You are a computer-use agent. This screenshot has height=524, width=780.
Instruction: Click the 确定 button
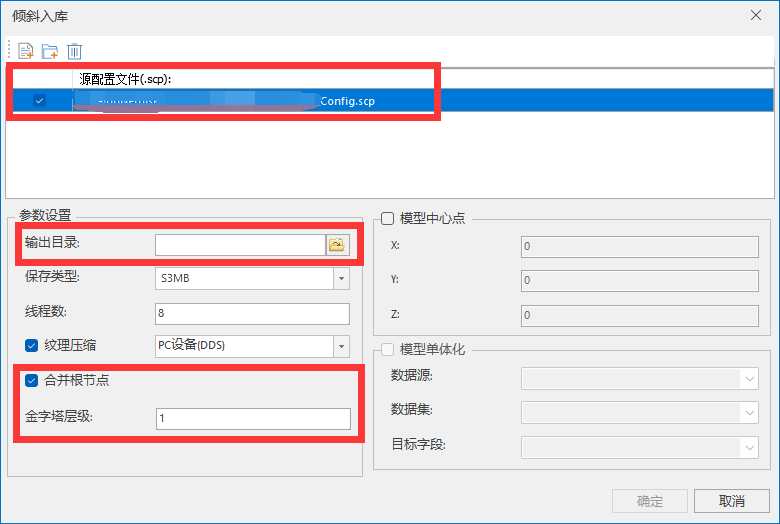click(650, 501)
